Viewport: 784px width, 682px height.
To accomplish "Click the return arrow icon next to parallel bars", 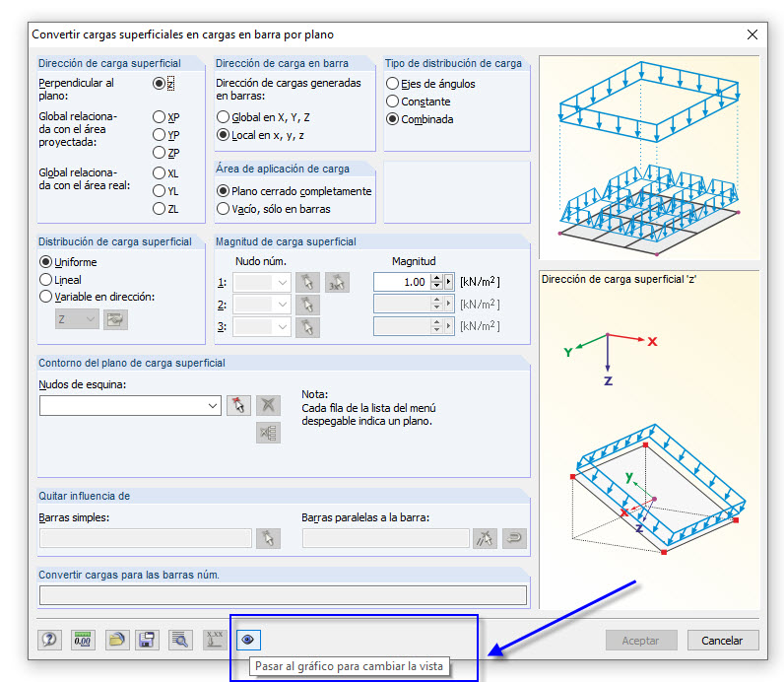I will 514,538.
